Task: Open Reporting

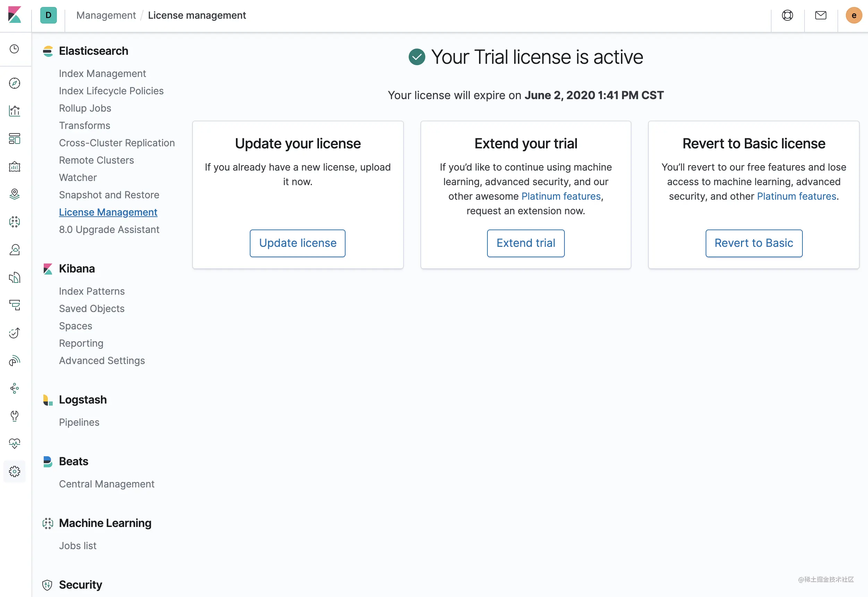Action: tap(81, 343)
